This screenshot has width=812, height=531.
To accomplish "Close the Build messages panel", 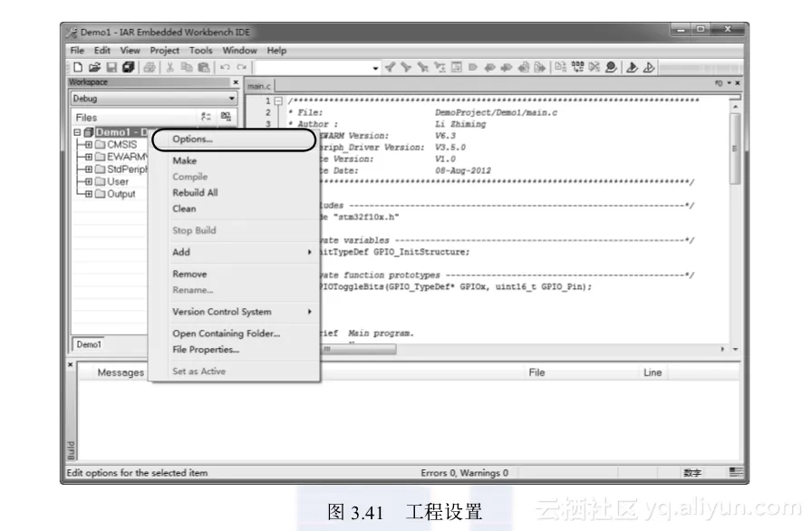I will click(x=71, y=364).
